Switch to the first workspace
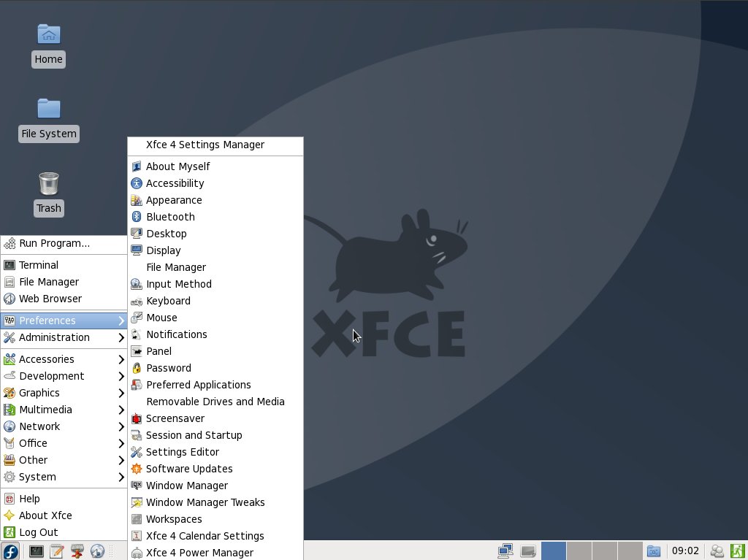This screenshot has height=560, width=748. (554, 551)
